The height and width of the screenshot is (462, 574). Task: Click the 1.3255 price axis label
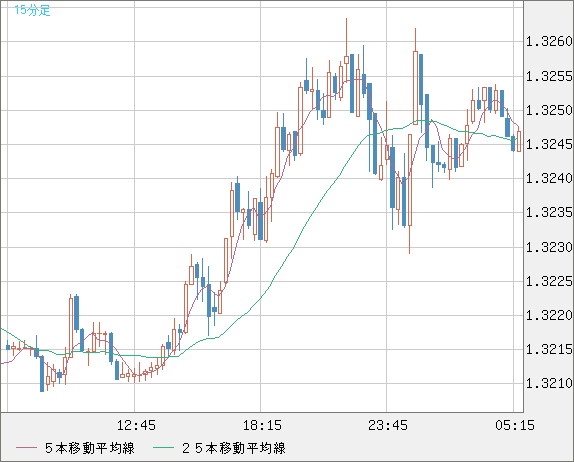[549, 76]
